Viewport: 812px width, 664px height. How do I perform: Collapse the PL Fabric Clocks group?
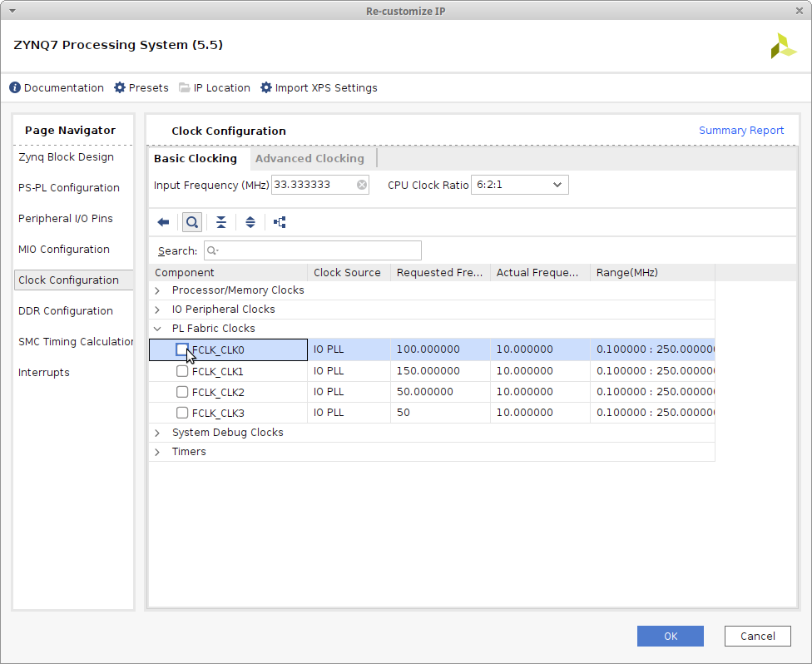coord(157,329)
